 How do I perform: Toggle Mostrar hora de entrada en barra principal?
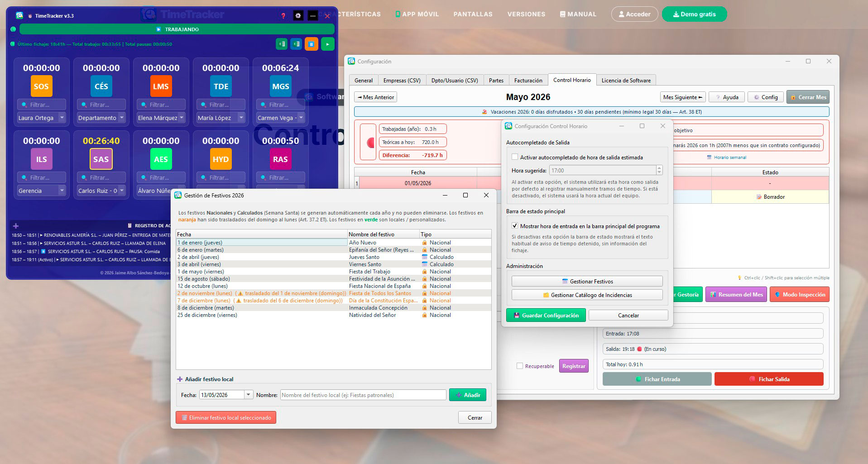click(515, 226)
